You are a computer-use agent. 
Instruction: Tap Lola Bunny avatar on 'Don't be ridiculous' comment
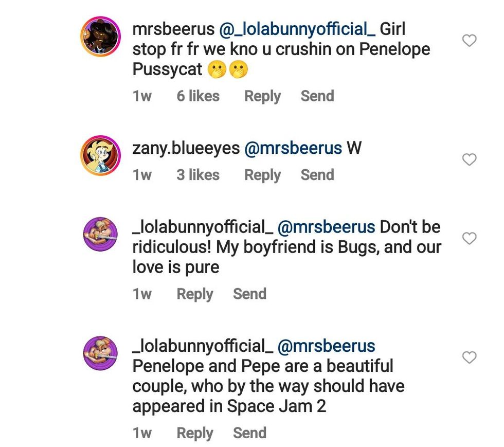coord(100,235)
